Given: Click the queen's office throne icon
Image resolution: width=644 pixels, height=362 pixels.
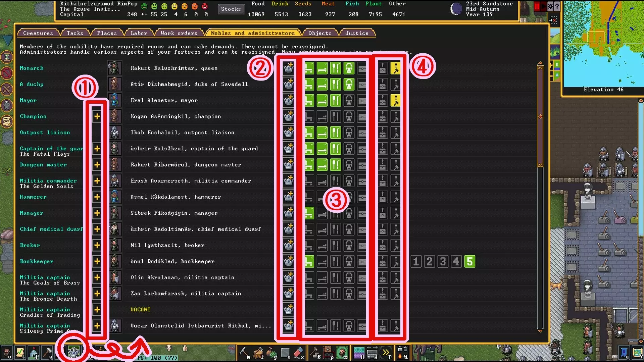Looking at the screenshot, I should 309,68.
